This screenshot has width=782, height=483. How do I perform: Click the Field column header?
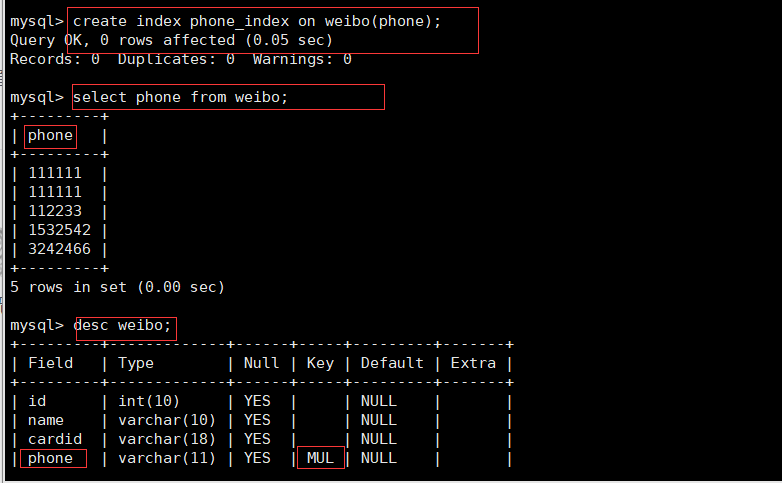pyautogui.click(x=50, y=363)
